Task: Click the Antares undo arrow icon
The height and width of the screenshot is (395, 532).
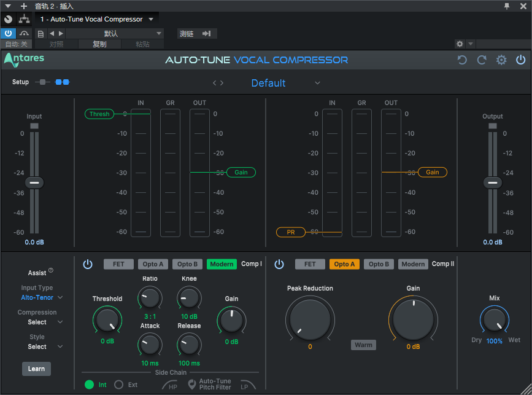Action: point(462,60)
